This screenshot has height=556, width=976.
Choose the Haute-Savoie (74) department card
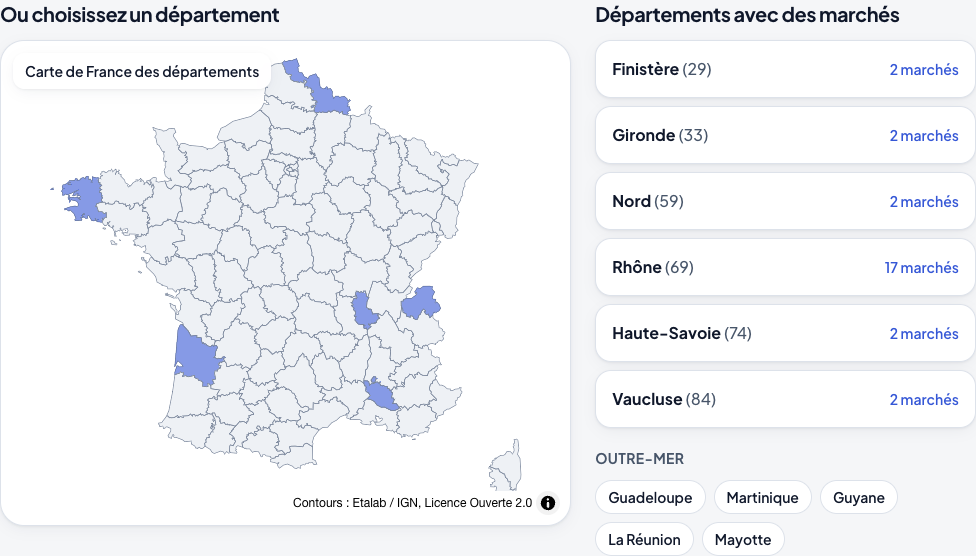point(785,333)
